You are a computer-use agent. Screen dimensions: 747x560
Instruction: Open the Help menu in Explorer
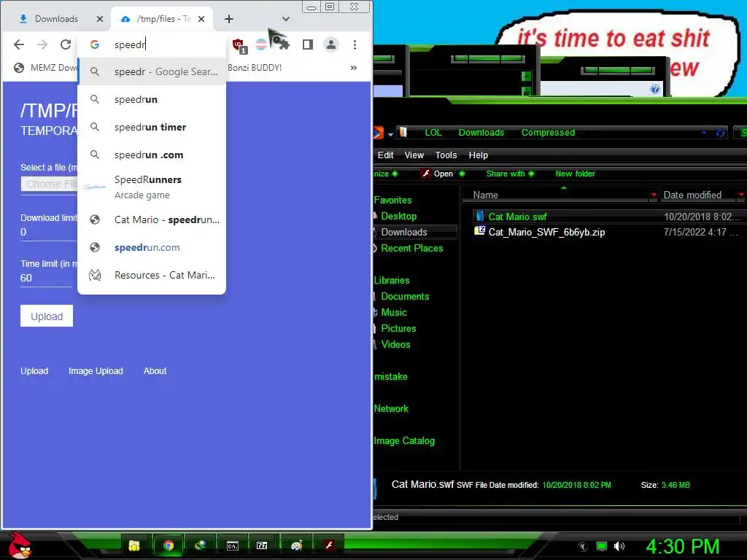pos(478,155)
